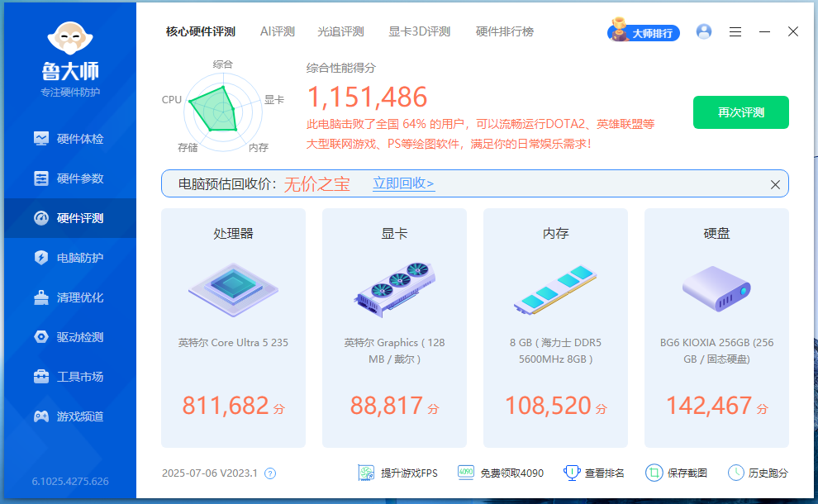
Task: Switch to the 光追评测 tab
Action: pos(340,32)
